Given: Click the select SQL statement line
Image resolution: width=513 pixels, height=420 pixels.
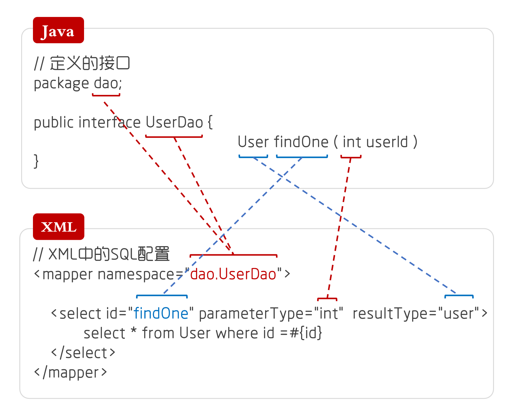Looking at the screenshot, I should click(x=203, y=333).
